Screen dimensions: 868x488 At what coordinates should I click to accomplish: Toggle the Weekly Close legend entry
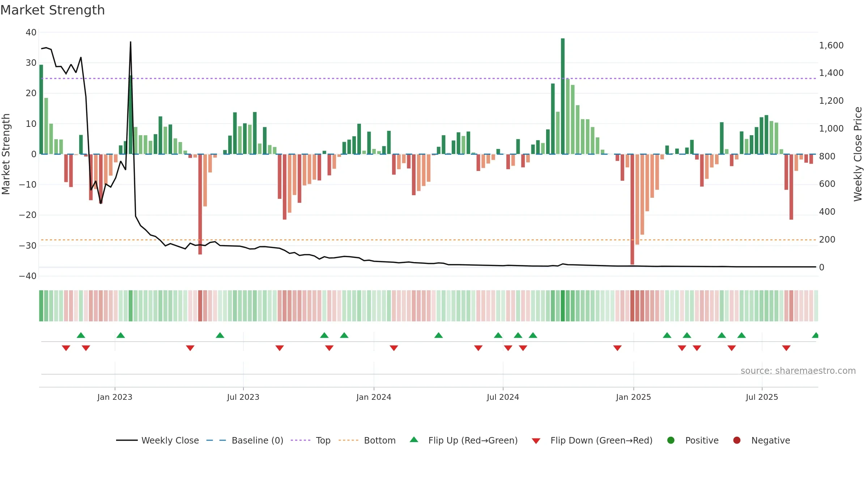coord(157,440)
